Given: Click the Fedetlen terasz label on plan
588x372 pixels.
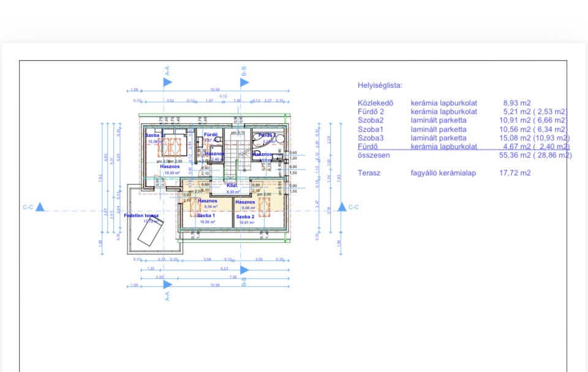Looking at the screenshot, I should [141, 216].
